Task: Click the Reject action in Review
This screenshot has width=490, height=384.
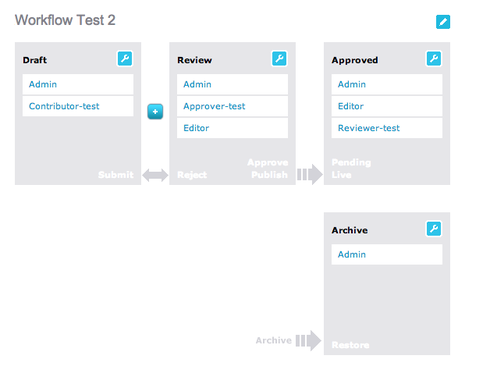Action: [192, 175]
